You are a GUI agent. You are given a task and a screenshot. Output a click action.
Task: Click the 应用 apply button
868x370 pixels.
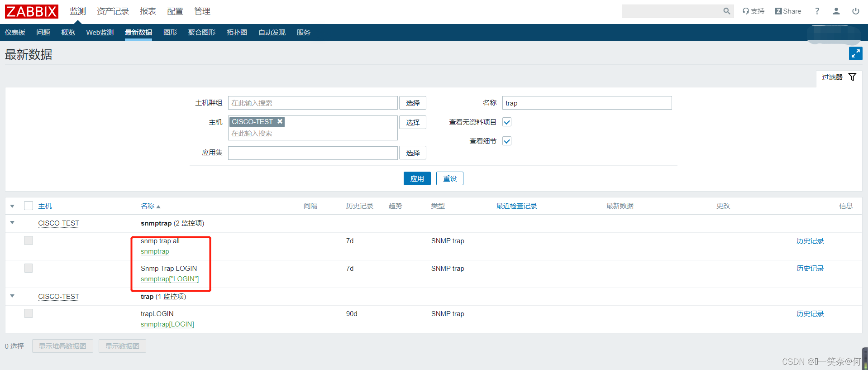coord(417,178)
